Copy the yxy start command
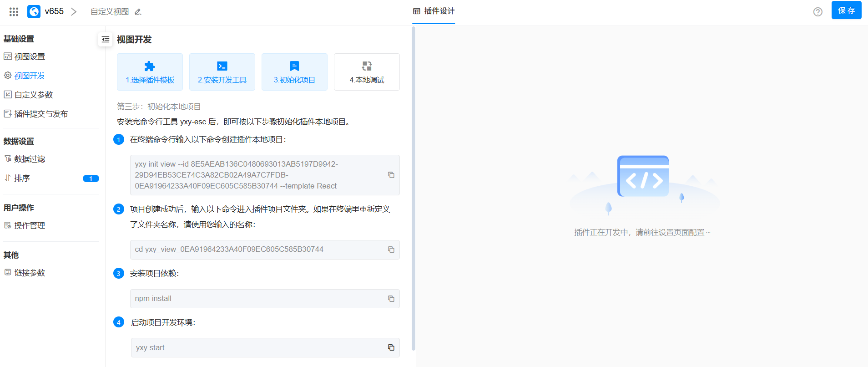The image size is (868, 367). [391, 347]
